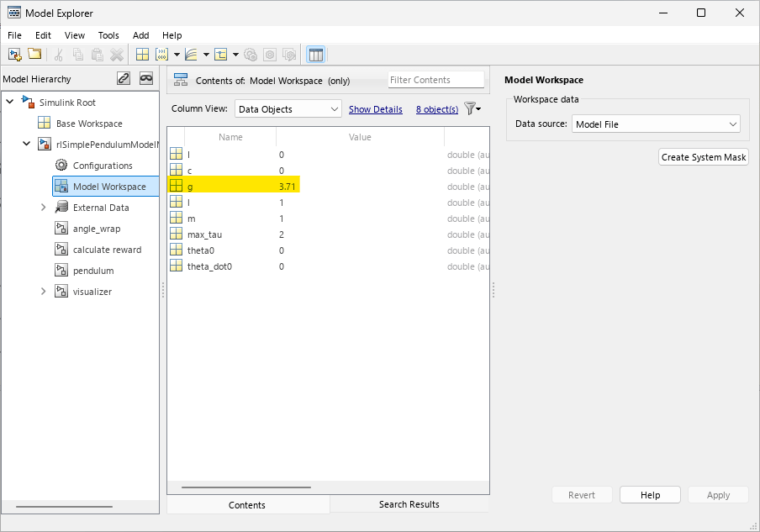Switch to the Search Results tab

coord(409,504)
